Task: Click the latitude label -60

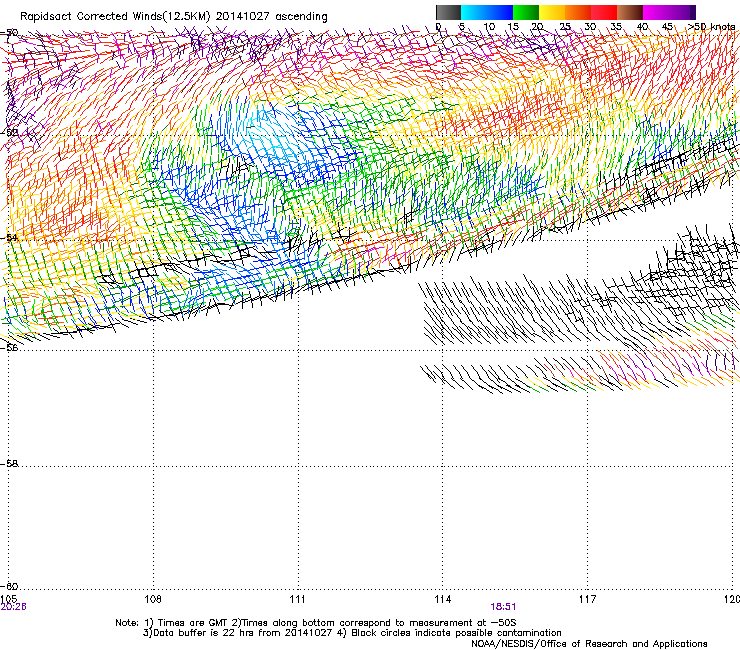Action: (9, 586)
